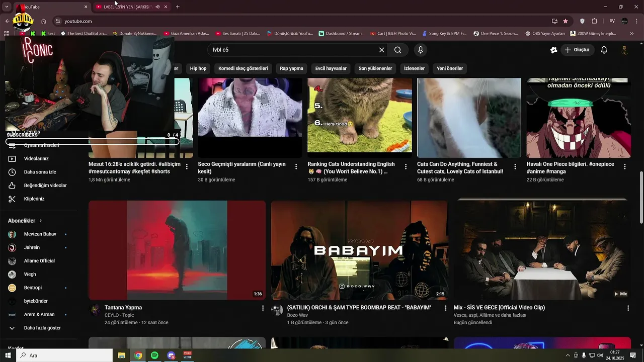644x362 pixels.
Task: Open Chrome media controls
Action: click(x=612, y=21)
